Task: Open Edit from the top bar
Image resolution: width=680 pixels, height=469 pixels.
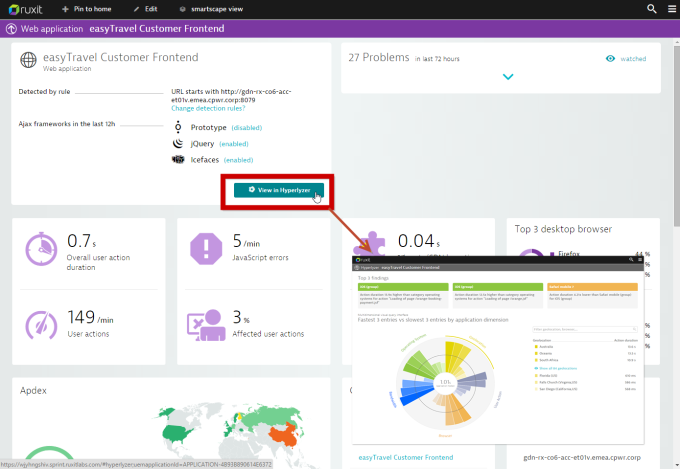Action: coord(145,9)
